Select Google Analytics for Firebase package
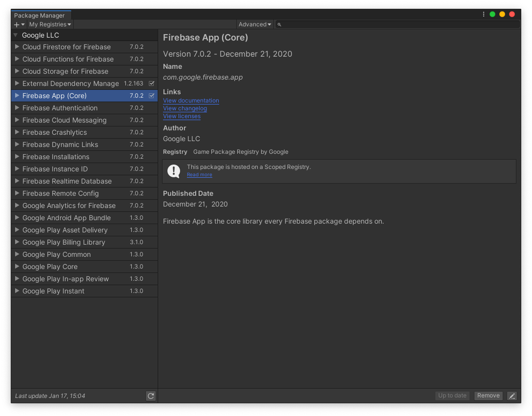 click(x=84, y=206)
